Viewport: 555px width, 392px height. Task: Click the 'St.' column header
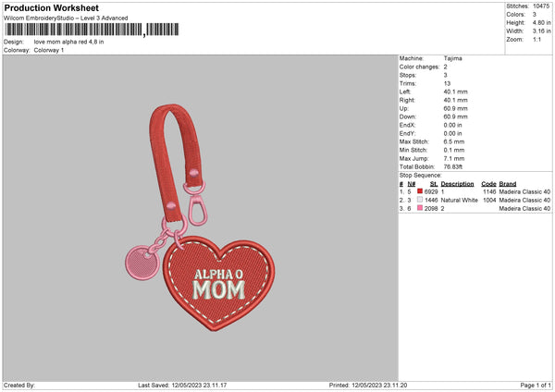point(434,184)
